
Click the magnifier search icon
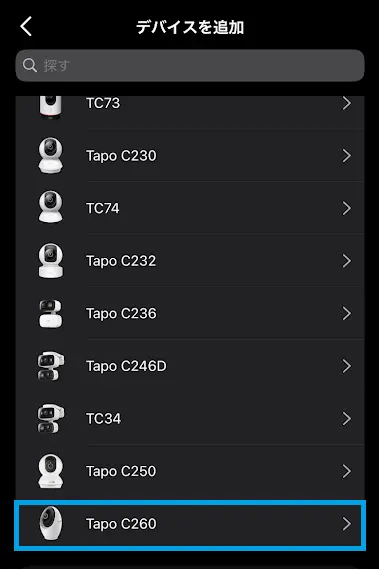point(29,66)
